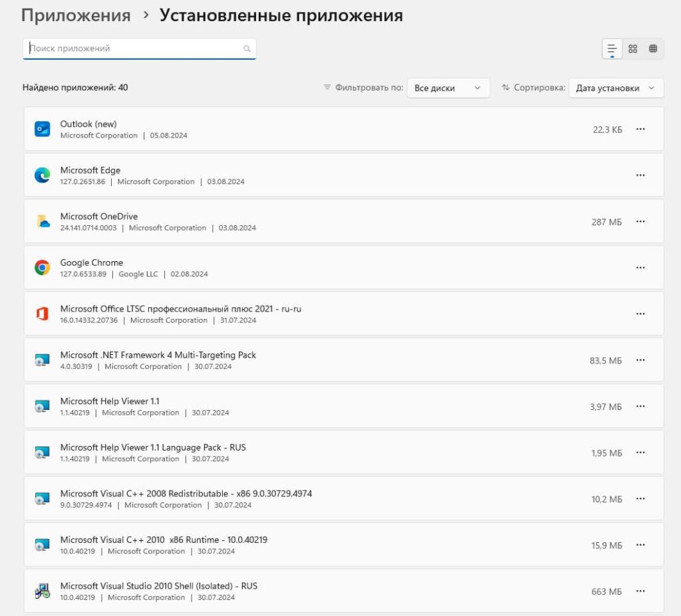Click the 'Google LLC' publisher text
This screenshot has width=681, height=616.
tap(138, 274)
